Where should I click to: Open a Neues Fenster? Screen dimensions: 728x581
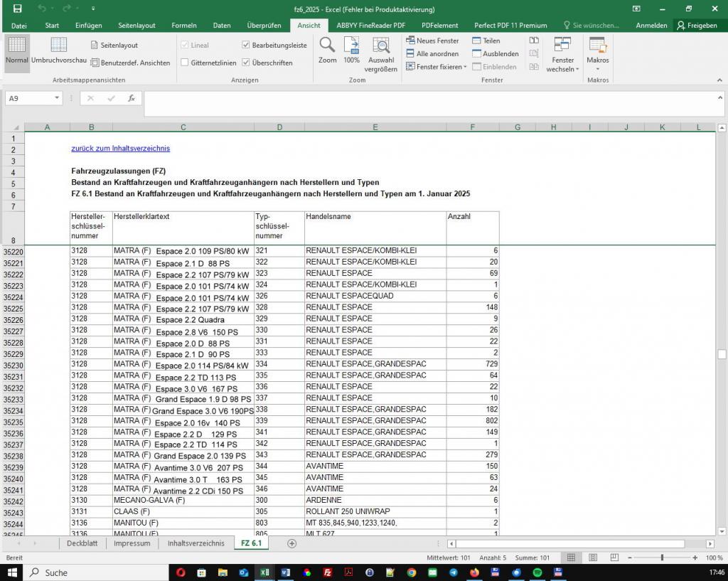point(432,41)
